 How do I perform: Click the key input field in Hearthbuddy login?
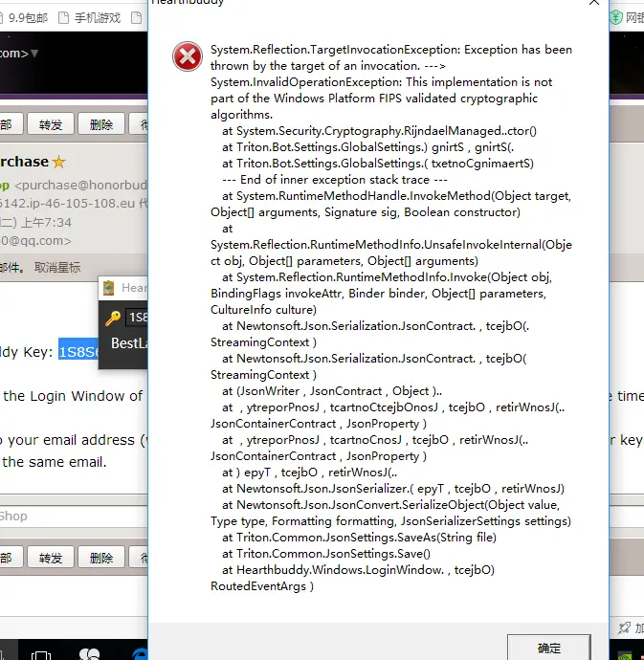(137, 318)
